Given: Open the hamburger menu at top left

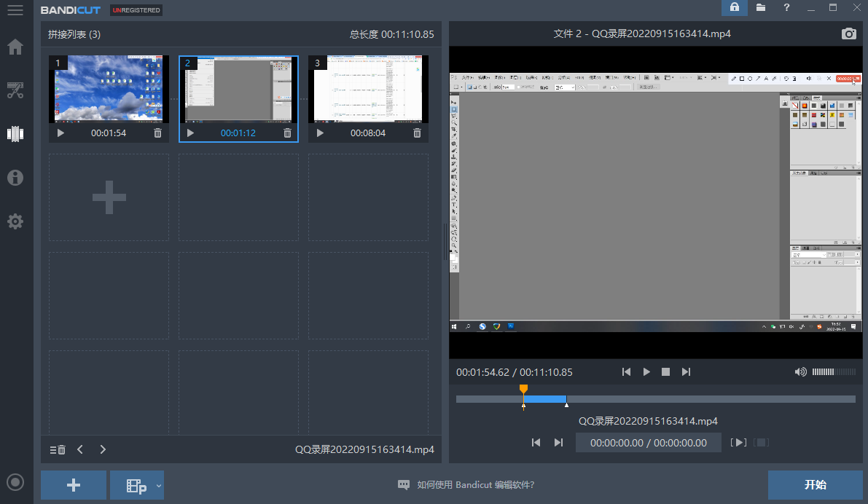Looking at the screenshot, I should click(15, 10).
